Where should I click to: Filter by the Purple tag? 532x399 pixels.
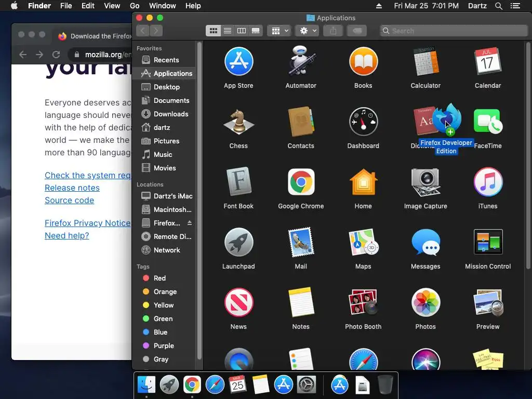click(164, 345)
